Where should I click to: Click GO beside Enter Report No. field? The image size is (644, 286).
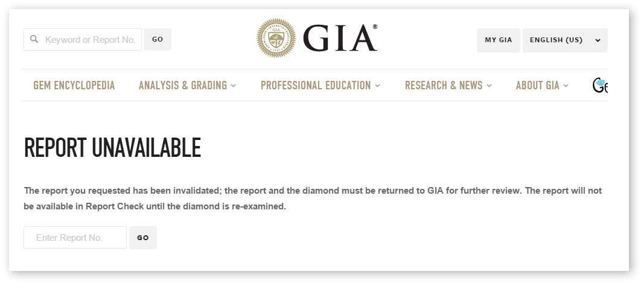point(143,238)
